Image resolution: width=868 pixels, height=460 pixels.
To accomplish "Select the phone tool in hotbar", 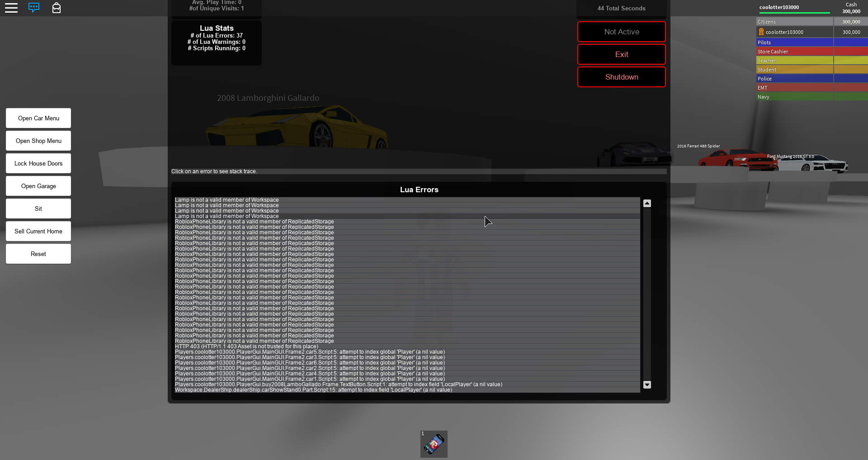I will (434, 444).
